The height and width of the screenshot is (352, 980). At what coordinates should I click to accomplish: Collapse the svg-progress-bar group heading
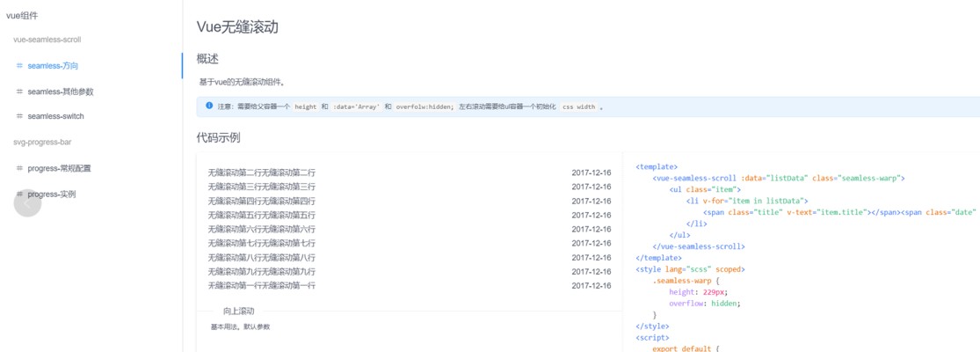point(42,142)
